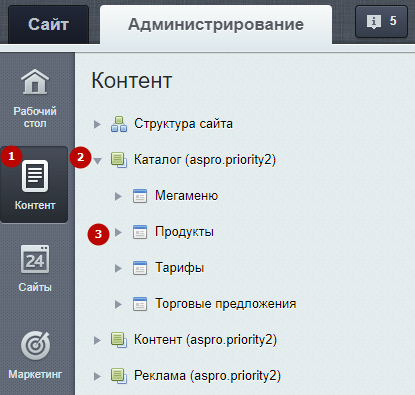Image resolution: width=415 pixels, height=395 pixels.
Task: Click the Рабочий стол sidebar label
Action: (35, 117)
